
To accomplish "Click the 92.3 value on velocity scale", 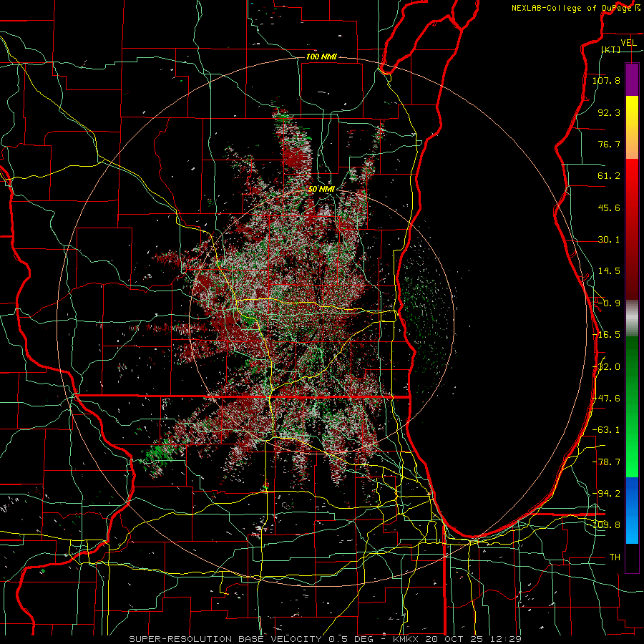I will 609,112.
